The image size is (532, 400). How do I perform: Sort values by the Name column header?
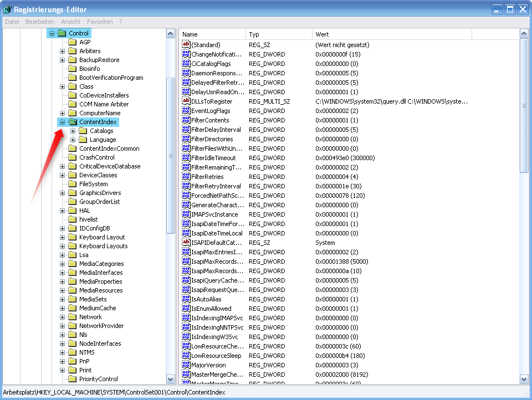(212, 34)
